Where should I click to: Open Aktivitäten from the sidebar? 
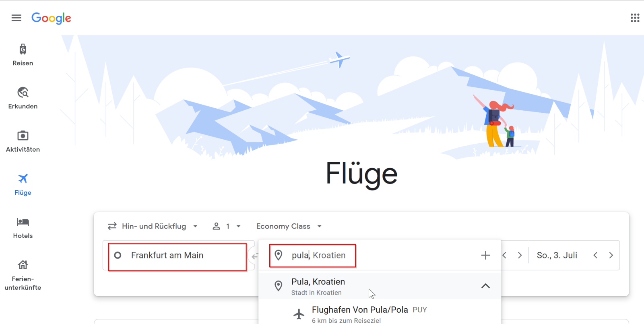(x=23, y=141)
